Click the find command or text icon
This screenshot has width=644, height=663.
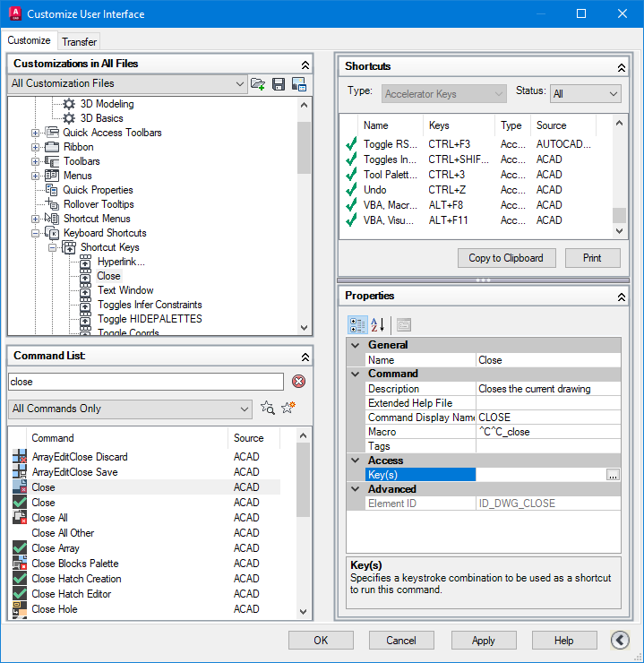[x=268, y=408]
